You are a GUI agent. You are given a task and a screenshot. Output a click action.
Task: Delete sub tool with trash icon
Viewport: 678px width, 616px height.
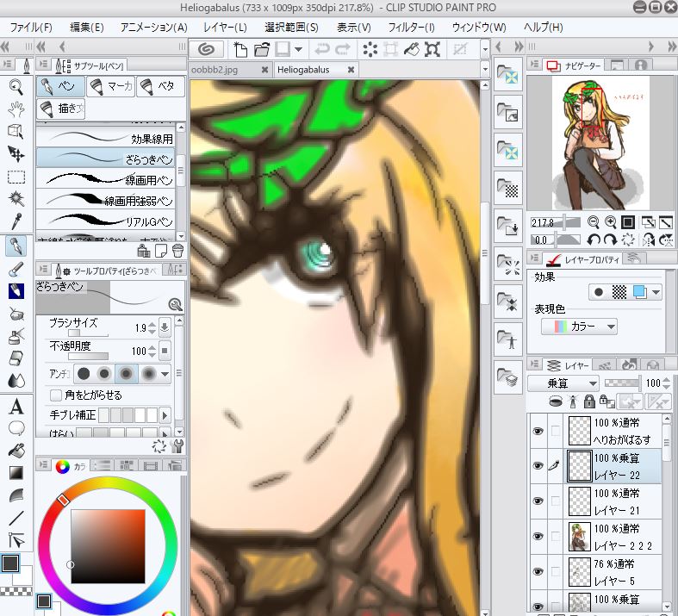pyautogui.click(x=177, y=251)
